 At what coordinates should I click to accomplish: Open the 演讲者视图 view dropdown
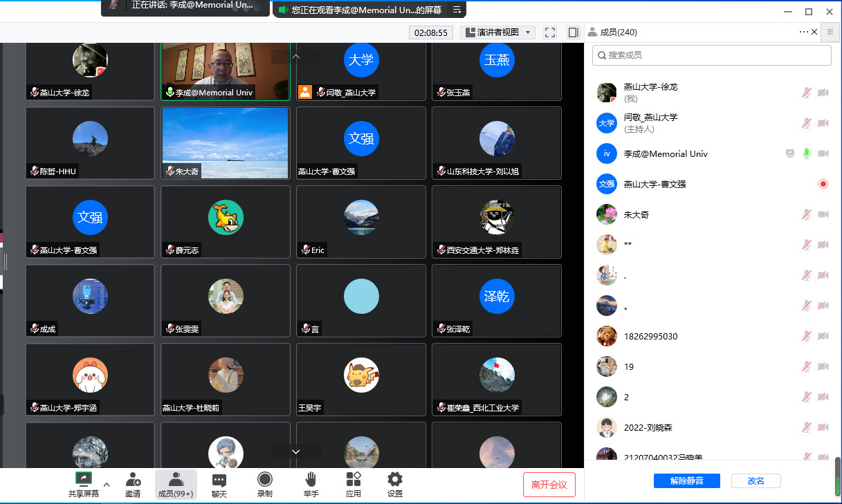point(497,32)
